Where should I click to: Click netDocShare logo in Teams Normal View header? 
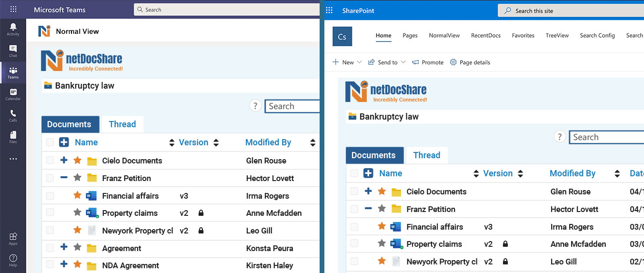[44, 31]
